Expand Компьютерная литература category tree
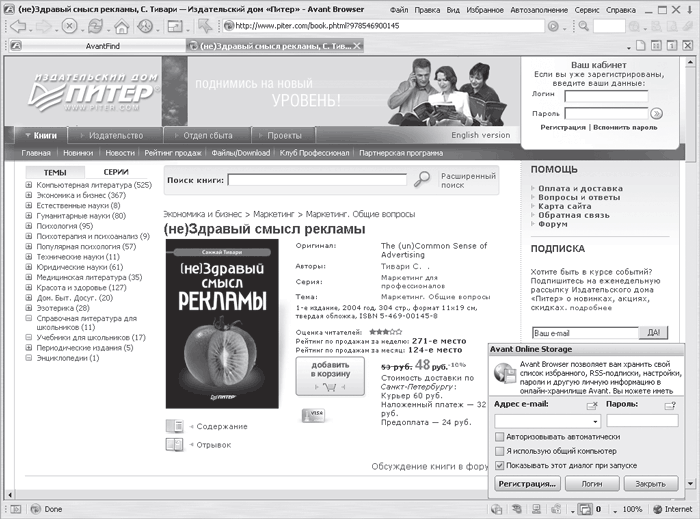 [29, 185]
